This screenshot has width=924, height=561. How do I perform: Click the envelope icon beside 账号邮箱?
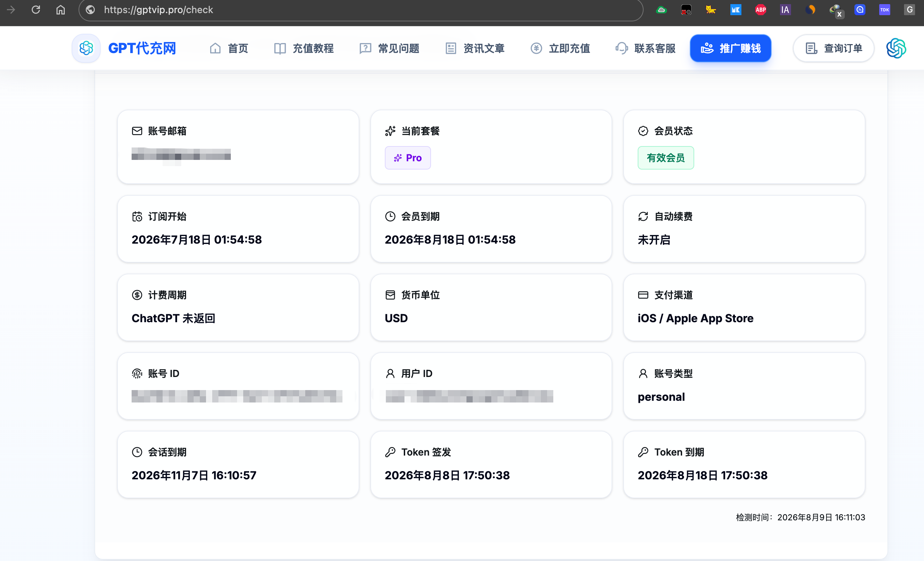(137, 131)
